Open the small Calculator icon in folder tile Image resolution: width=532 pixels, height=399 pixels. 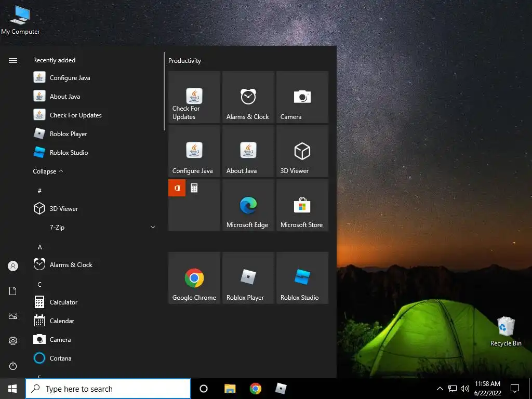(x=194, y=188)
